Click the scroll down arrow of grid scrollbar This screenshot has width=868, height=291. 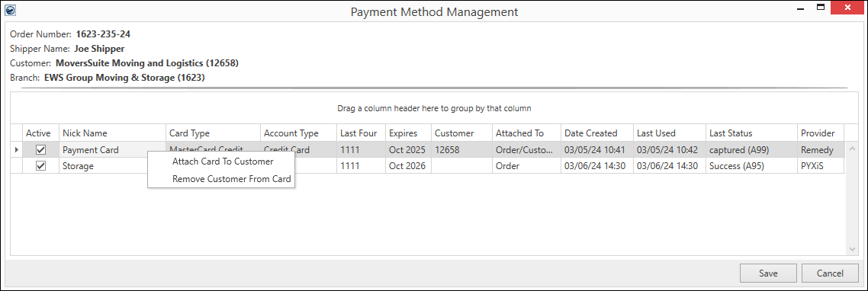click(852, 250)
